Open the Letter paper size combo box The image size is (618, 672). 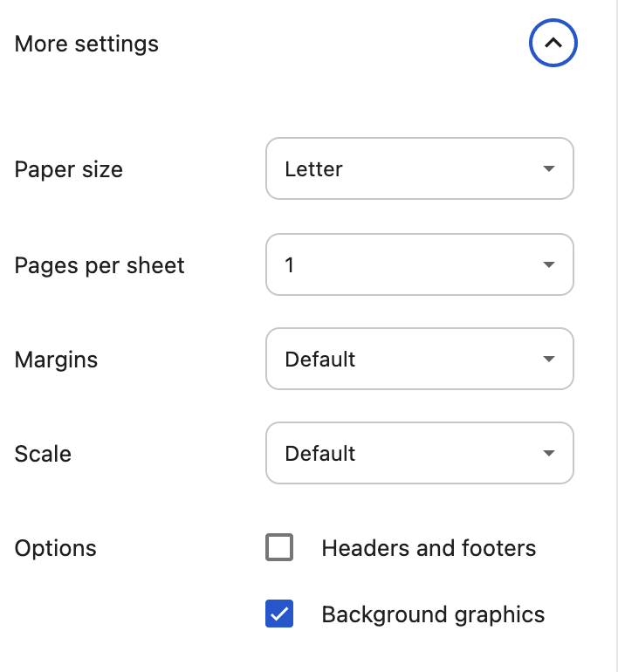(420, 168)
